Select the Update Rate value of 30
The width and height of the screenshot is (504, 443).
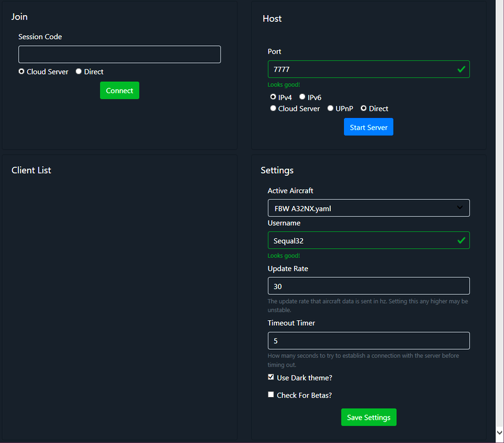369,285
